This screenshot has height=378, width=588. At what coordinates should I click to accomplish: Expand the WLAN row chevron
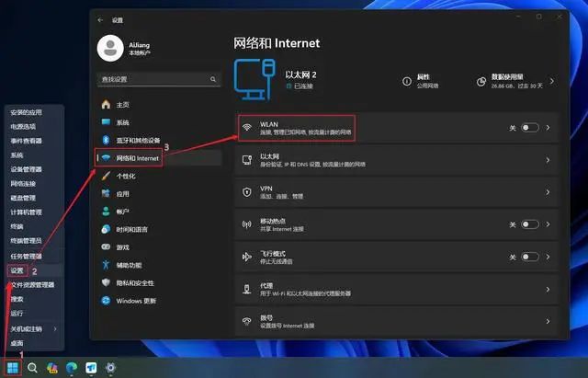pyautogui.click(x=548, y=128)
